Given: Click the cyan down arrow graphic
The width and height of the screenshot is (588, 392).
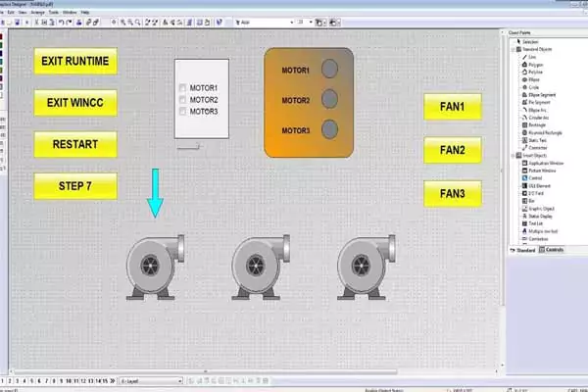Looking at the screenshot, I should 155,192.
